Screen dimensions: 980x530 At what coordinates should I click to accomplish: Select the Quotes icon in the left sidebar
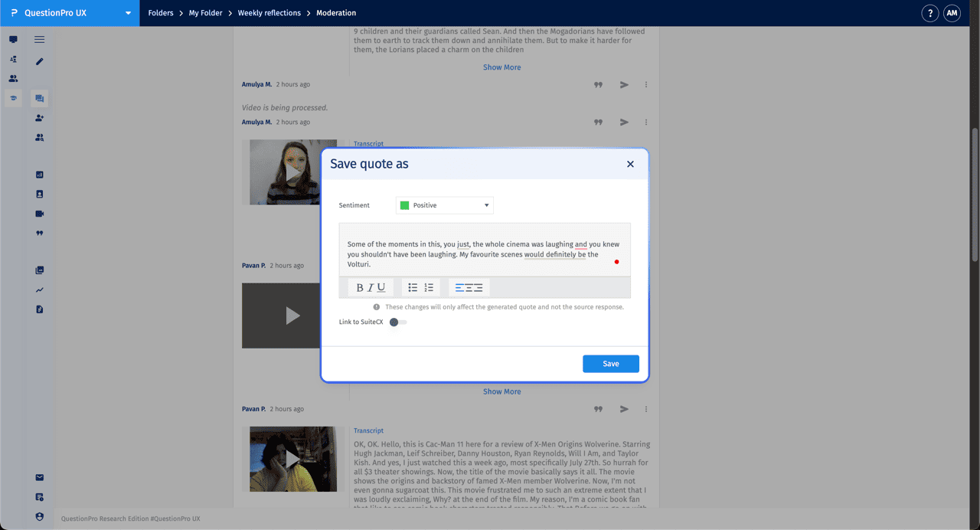(x=39, y=233)
